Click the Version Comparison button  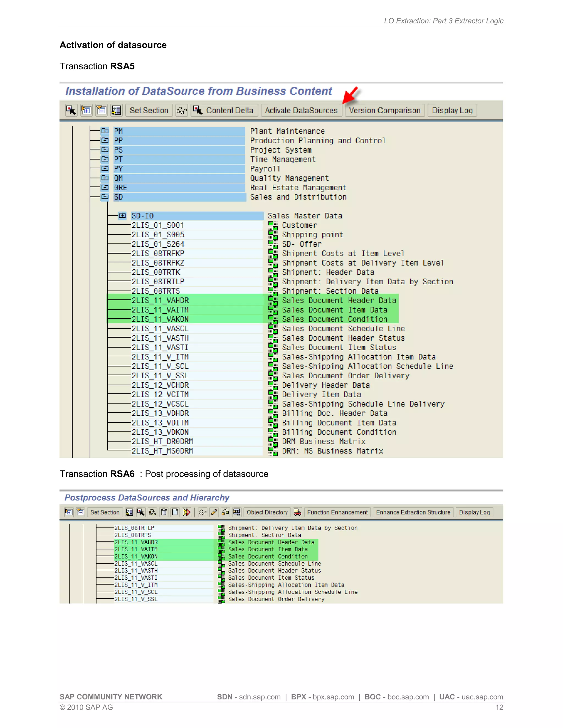point(385,110)
